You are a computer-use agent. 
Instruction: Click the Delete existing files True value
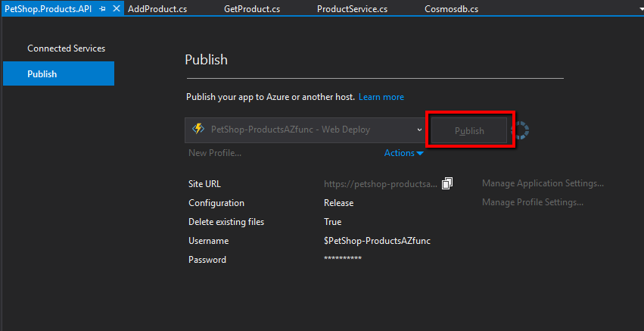tap(332, 222)
